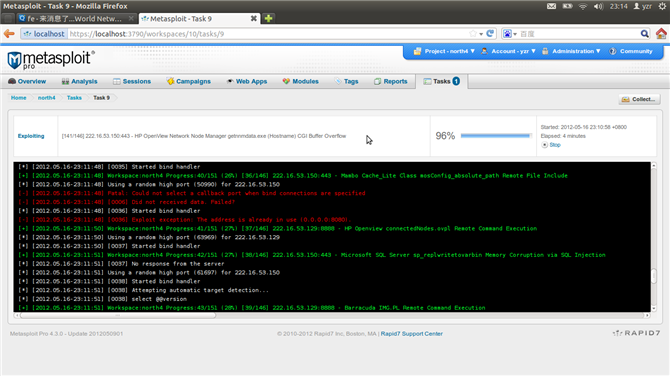Click the 96% task progress bar

(495, 136)
